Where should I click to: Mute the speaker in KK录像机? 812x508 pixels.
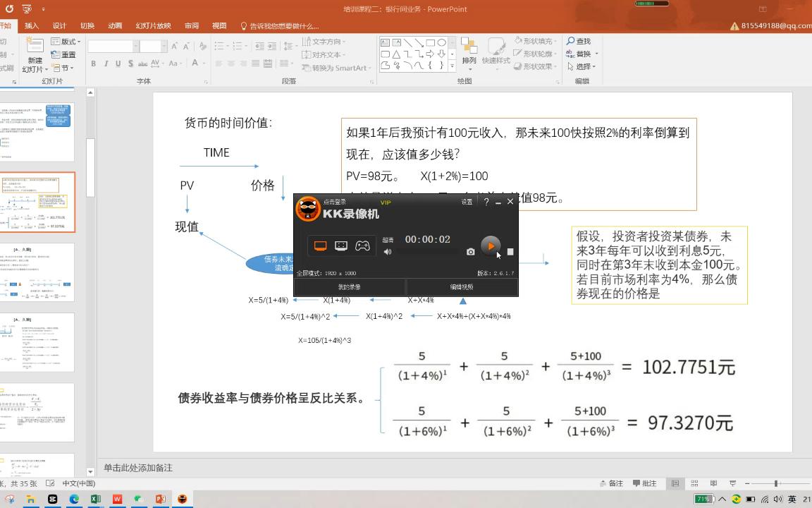pyautogui.click(x=388, y=252)
